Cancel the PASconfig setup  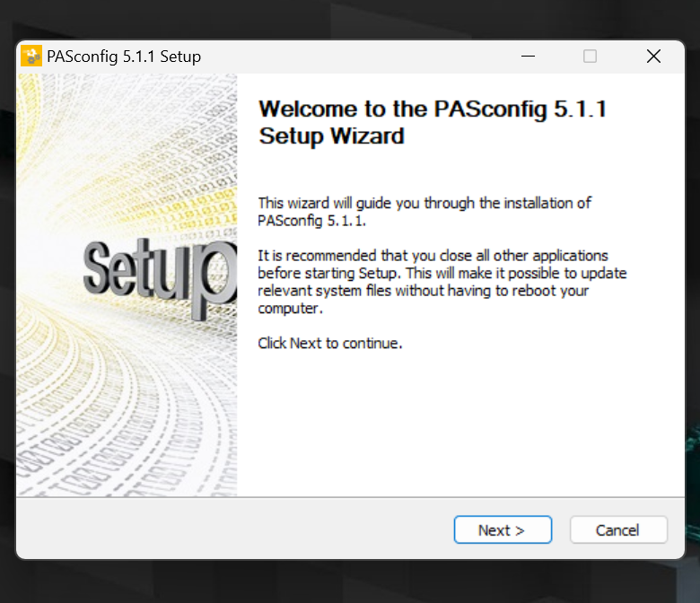click(x=618, y=529)
